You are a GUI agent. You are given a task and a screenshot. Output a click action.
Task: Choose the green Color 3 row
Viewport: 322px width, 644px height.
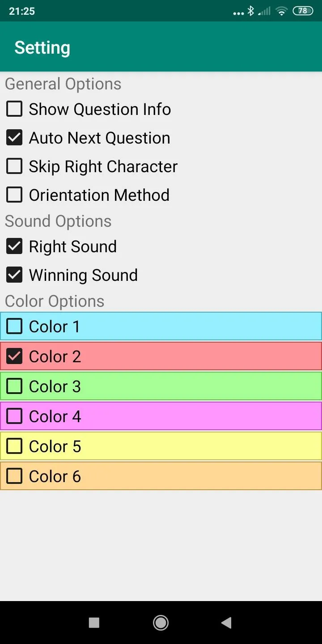[x=161, y=386]
